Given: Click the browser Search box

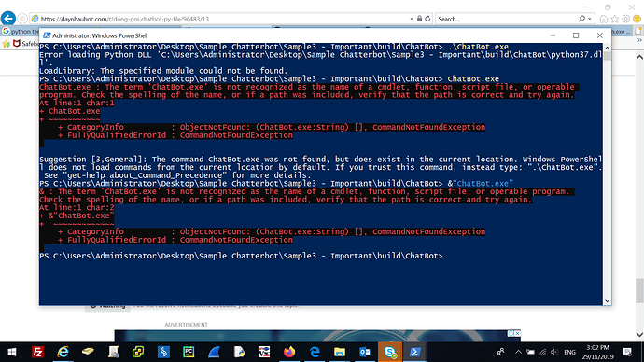Looking at the screenshot, I should (507, 19).
